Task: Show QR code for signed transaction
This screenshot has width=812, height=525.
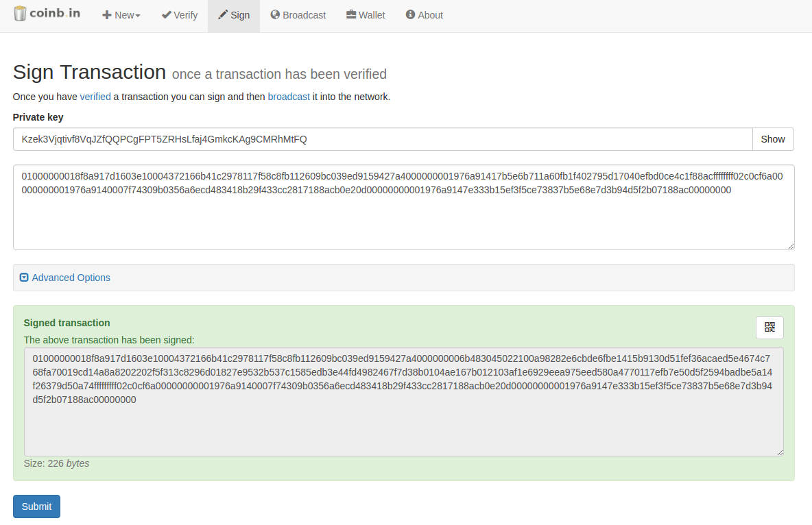Action: 769,328
